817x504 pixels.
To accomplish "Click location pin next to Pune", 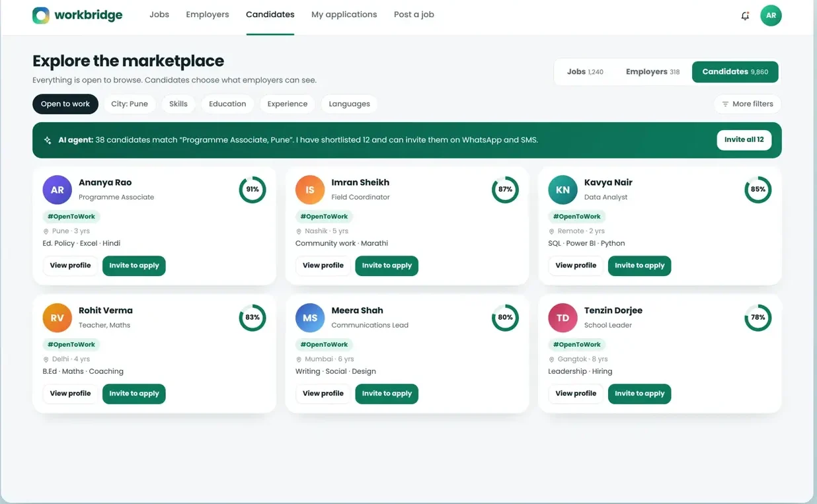I will 46,232.
